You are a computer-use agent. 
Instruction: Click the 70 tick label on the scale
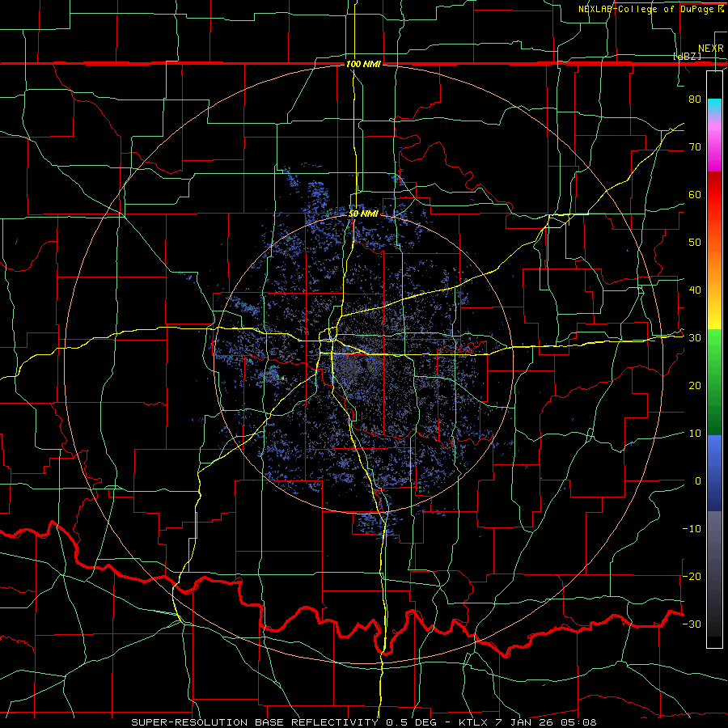click(x=695, y=147)
